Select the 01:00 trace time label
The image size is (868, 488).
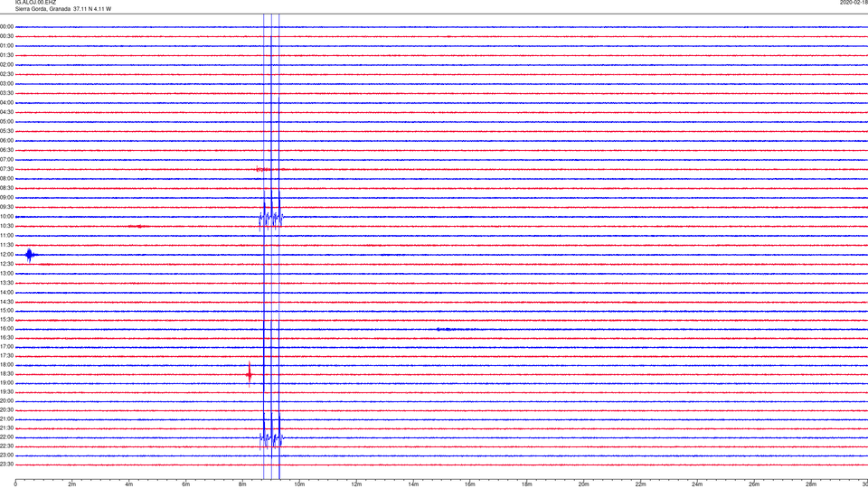6,45
